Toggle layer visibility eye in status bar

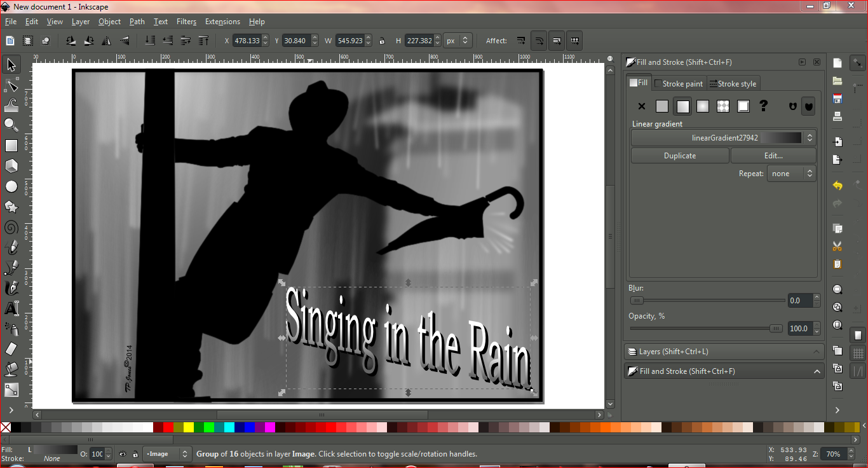[x=123, y=454]
